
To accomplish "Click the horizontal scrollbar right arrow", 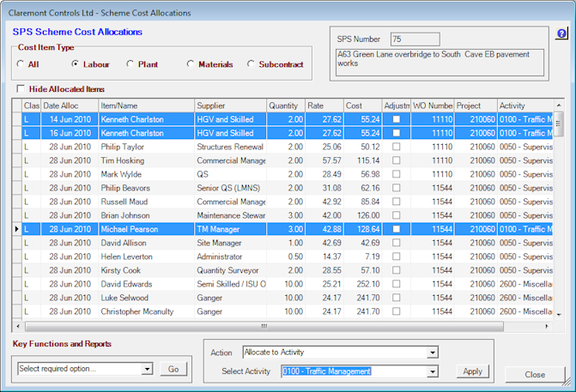I will [x=547, y=326].
